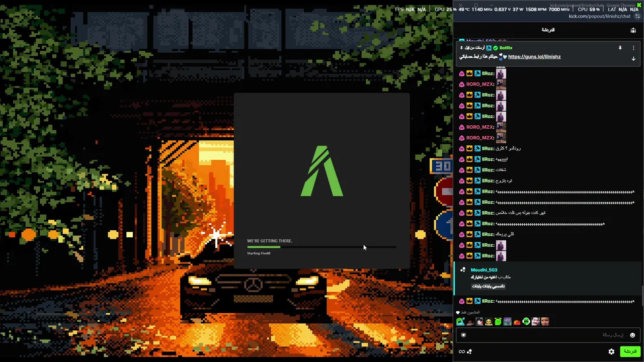
Task: Click the chat panel scrollbar
Action: point(642,296)
